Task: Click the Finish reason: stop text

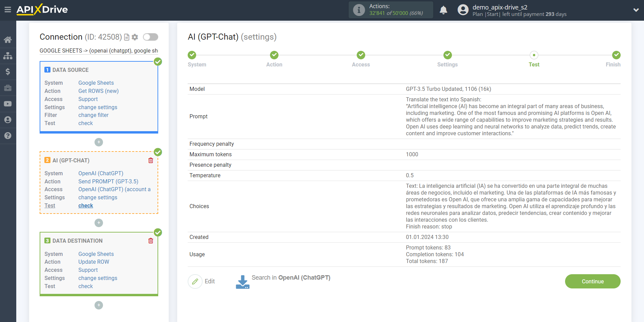Action: tap(429, 227)
